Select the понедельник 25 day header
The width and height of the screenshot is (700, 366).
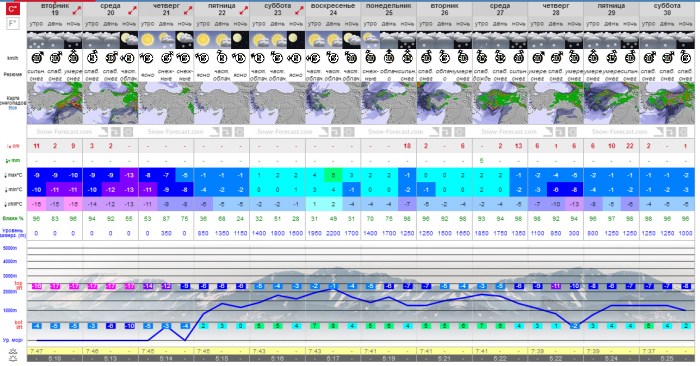pos(388,9)
